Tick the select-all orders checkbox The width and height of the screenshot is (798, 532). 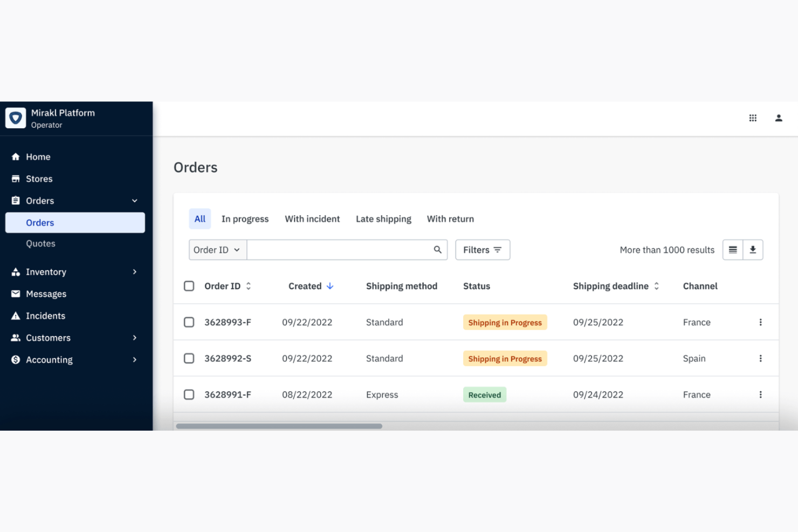[189, 286]
